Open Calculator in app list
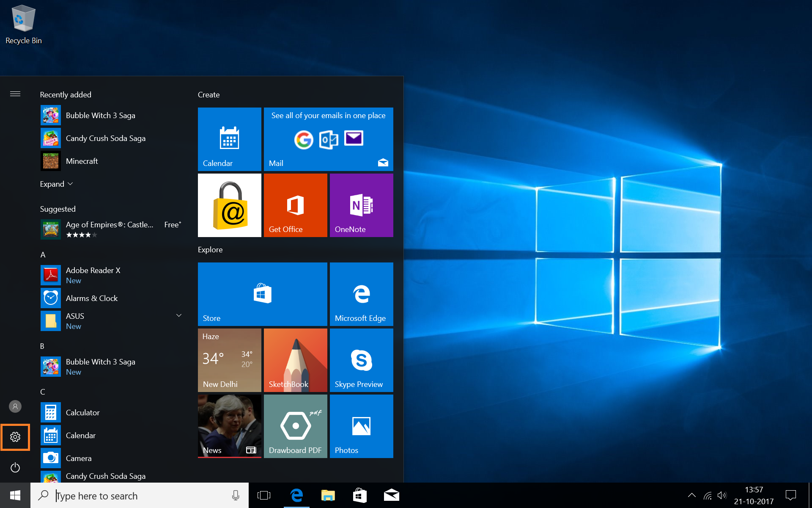 click(x=112, y=412)
